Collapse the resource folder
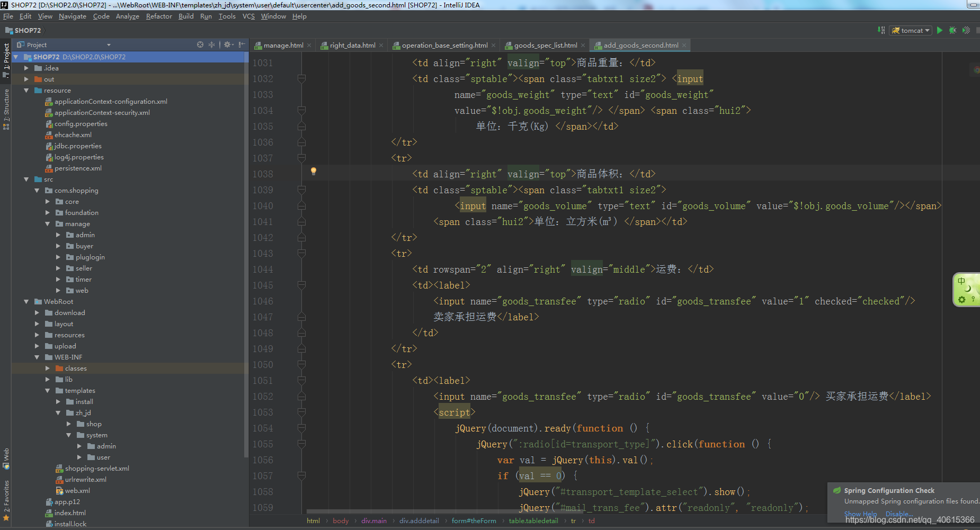 click(x=26, y=90)
